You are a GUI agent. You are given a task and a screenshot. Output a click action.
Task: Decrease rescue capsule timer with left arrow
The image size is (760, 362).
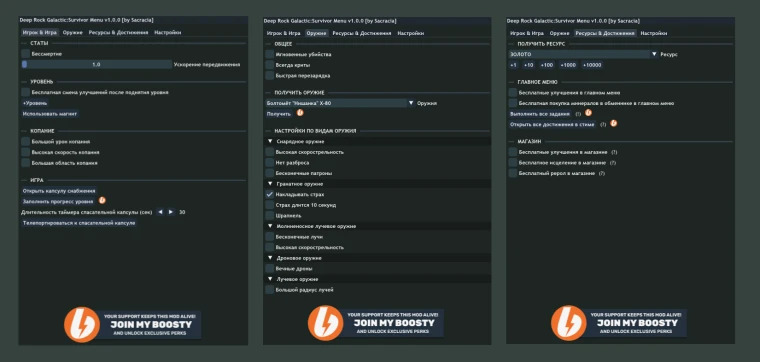(160, 212)
